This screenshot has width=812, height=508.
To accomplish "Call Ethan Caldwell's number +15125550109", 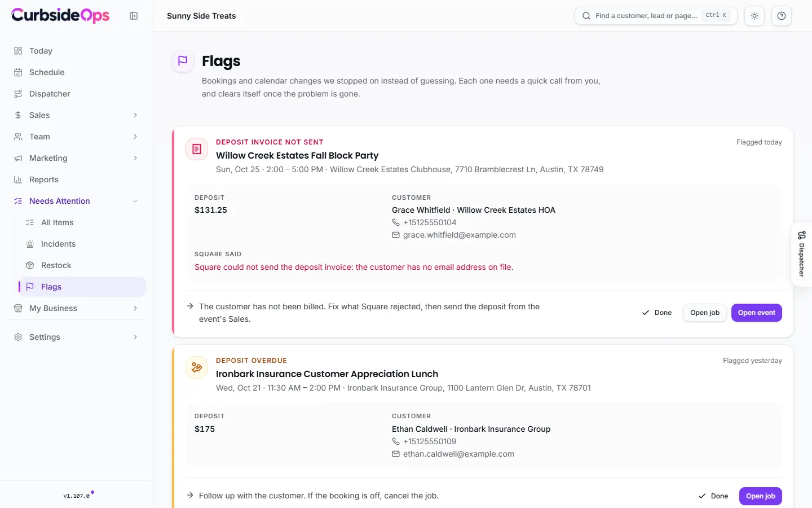I will click(x=430, y=441).
